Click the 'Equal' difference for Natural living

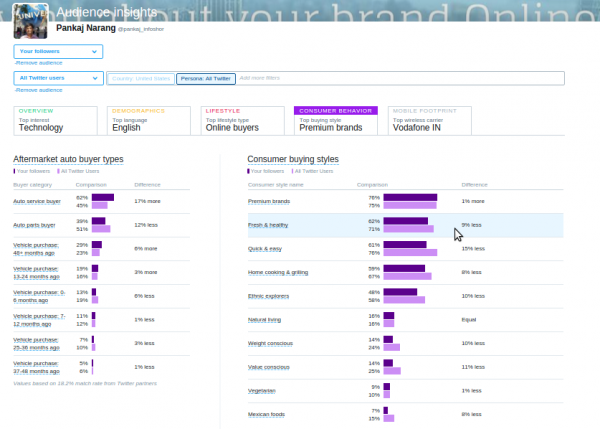point(469,320)
